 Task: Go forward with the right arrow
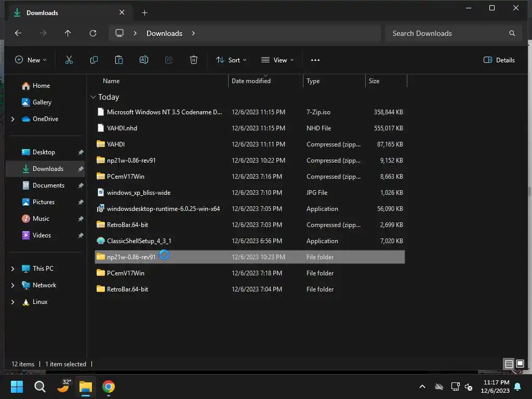click(x=43, y=33)
